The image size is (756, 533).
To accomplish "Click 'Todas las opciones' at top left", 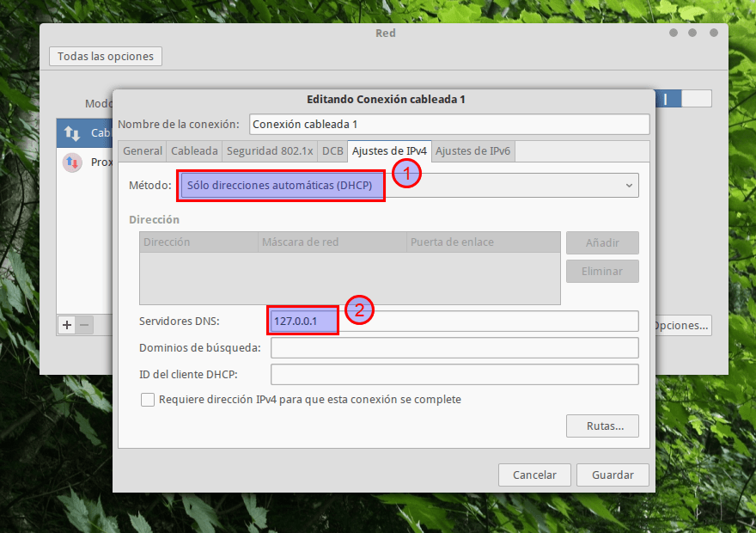I will [x=105, y=56].
